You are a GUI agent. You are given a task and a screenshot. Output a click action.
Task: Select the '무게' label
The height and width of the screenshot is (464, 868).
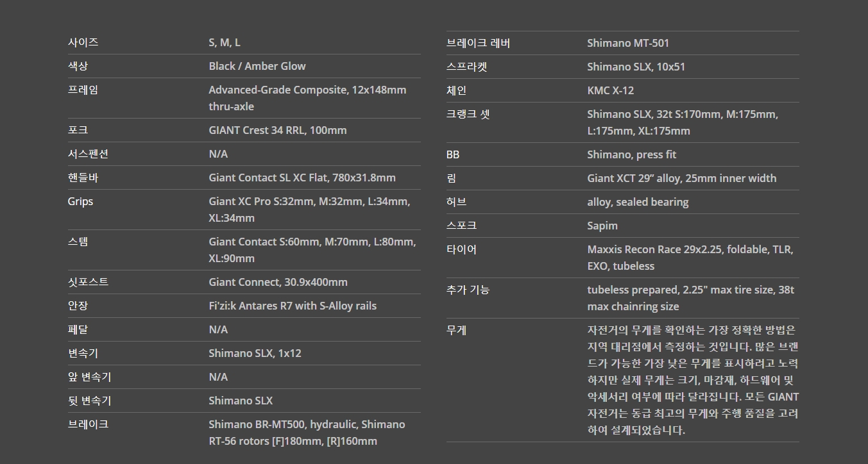coord(456,330)
